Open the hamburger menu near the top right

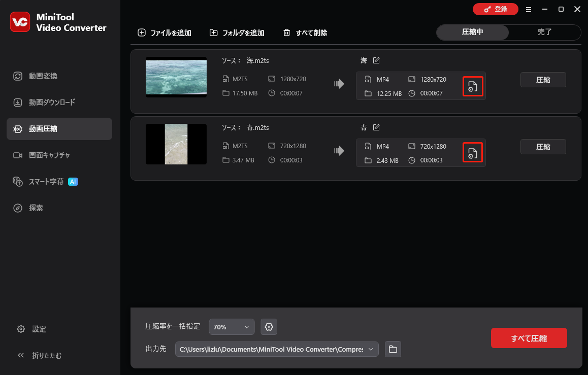529,9
